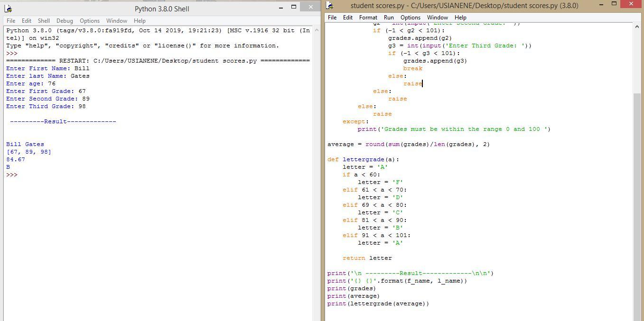Open the Help menu in the Shell window
Viewport: 644px width, 321px height.
click(140, 21)
